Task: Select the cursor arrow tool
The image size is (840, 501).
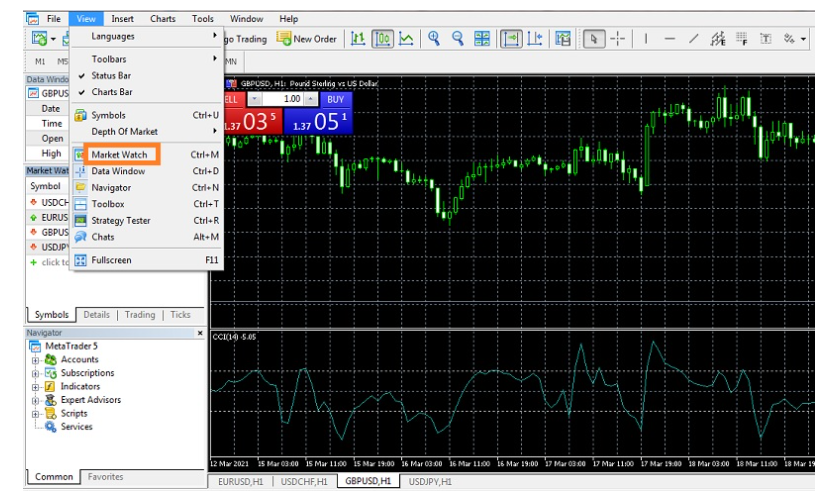Action: pos(593,39)
